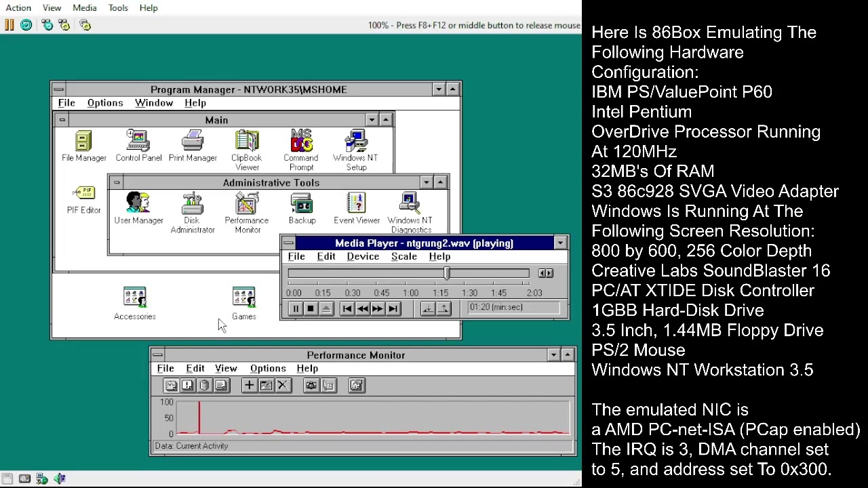View the Alerts in Performance Monitor toolbar

point(187,386)
